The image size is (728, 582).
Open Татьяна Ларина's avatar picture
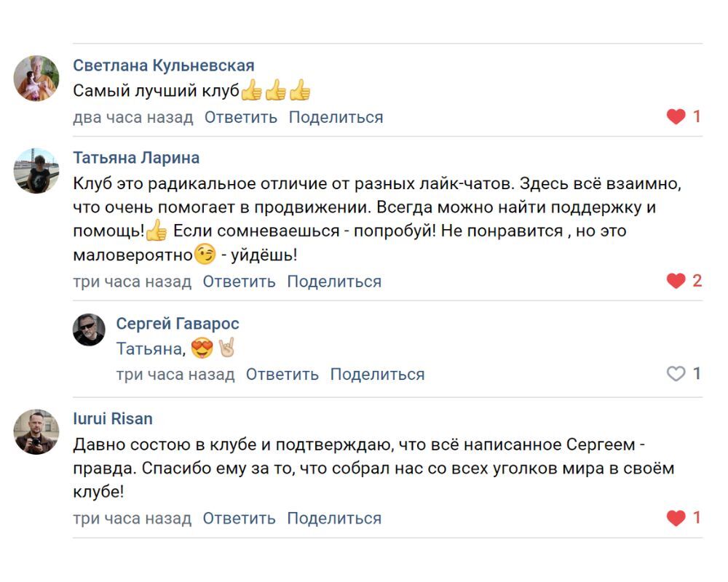click(36, 171)
